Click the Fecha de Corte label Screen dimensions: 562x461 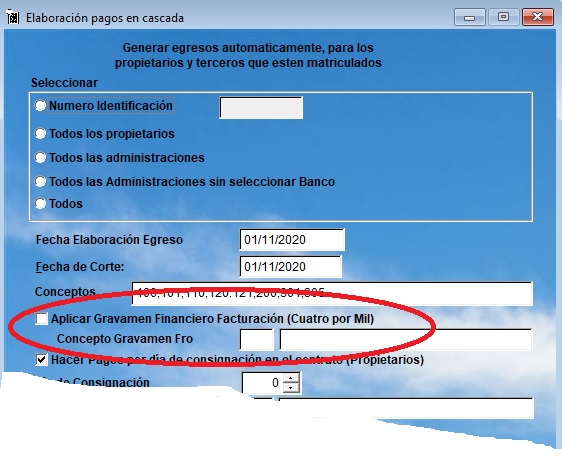[x=80, y=267]
